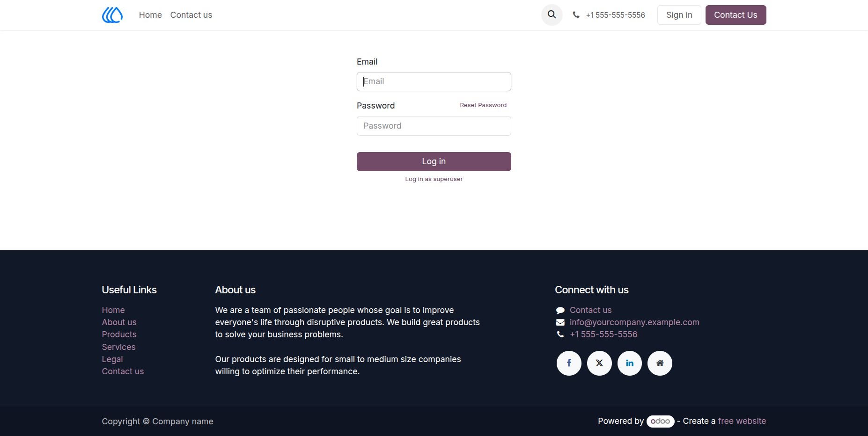The height and width of the screenshot is (436, 868).
Task: Open the Legal link under Useful Links
Action: (x=112, y=359)
